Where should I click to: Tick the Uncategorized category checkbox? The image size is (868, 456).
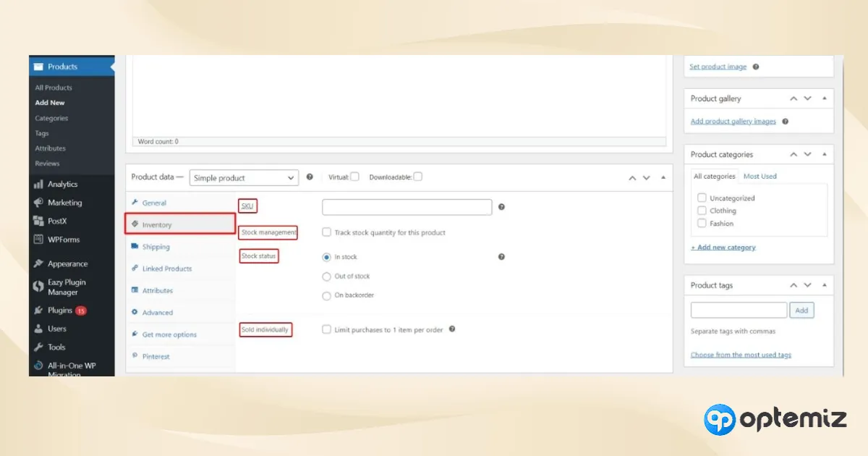coord(702,198)
